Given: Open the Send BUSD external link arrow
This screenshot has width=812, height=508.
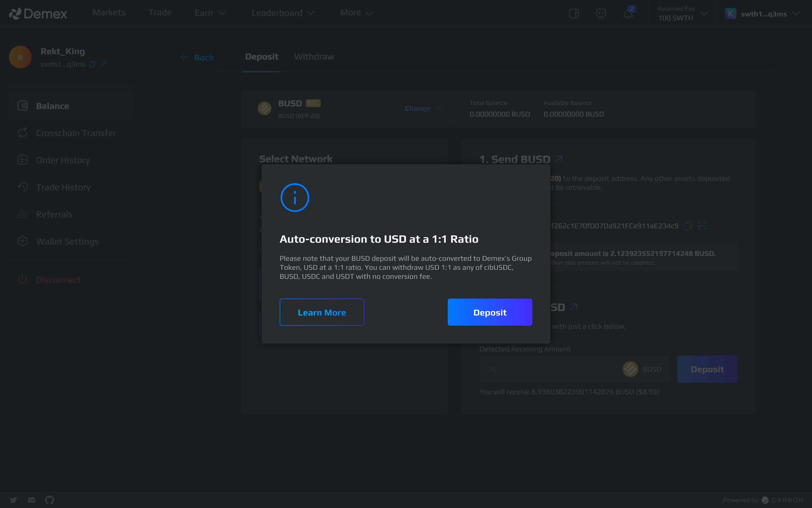Looking at the screenshot, I should coord(559,159).
